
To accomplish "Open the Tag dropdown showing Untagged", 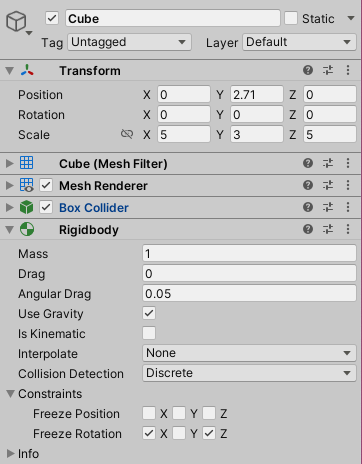I will coord(130,42).
